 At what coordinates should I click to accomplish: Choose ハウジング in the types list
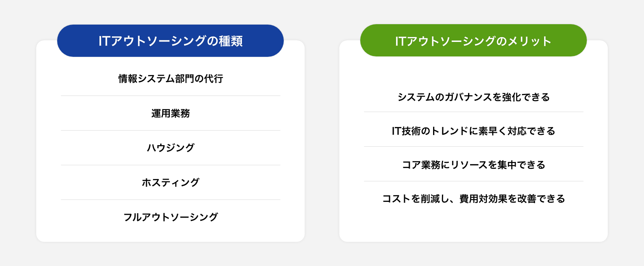coord(171,148)
